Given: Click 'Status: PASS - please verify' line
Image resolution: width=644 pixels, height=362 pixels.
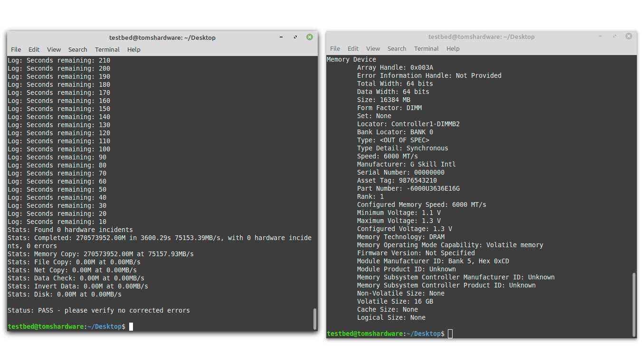Looking at the screenshot, I should (99, 310).
